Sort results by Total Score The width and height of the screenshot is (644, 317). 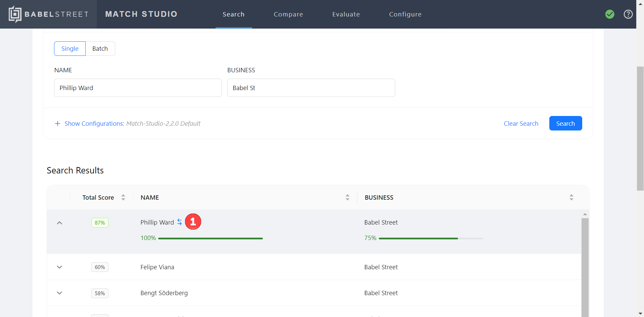pyautogui.click(x=123, y=197)
